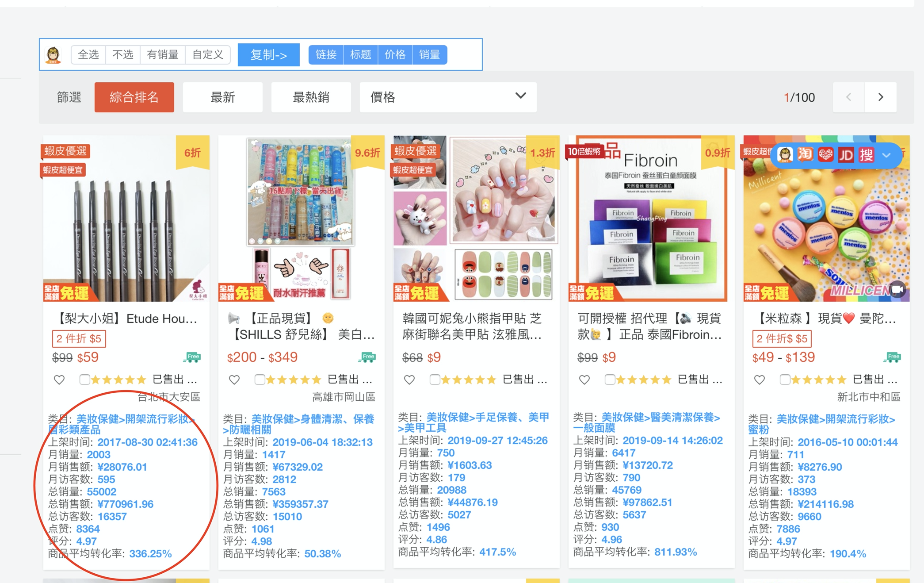Click 不选 to deselect all products
This screenshot has height=583, width=924.
123,55
